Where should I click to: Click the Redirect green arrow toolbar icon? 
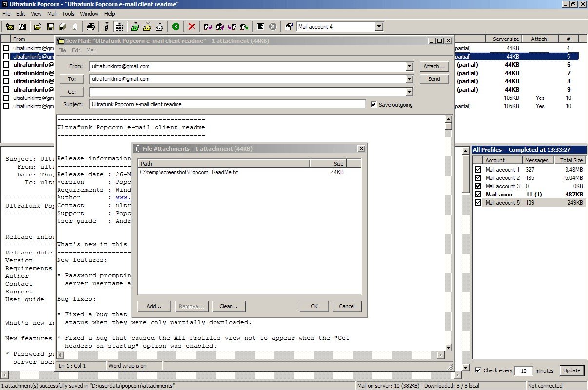(244, 27)
